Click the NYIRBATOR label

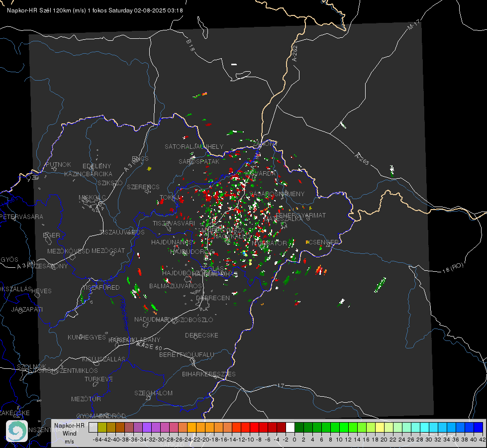[x=269, y=243]
